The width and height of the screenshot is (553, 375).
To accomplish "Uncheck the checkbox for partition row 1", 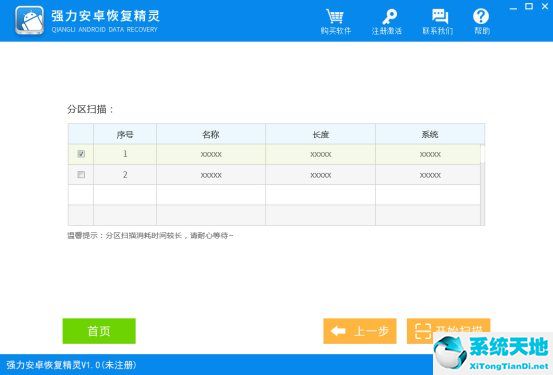I will [81, 154].
